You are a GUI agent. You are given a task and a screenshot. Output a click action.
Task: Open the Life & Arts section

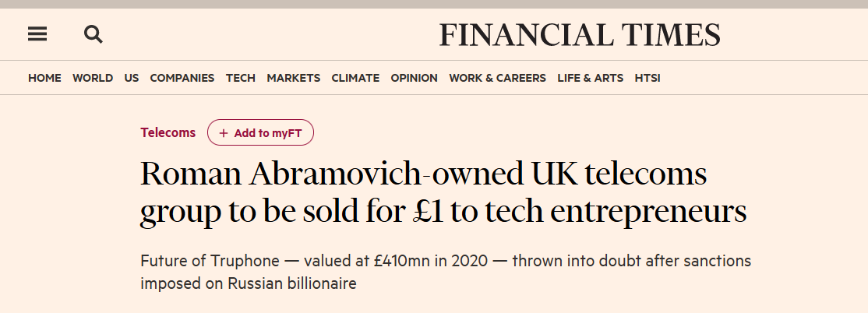click(590, 78)
